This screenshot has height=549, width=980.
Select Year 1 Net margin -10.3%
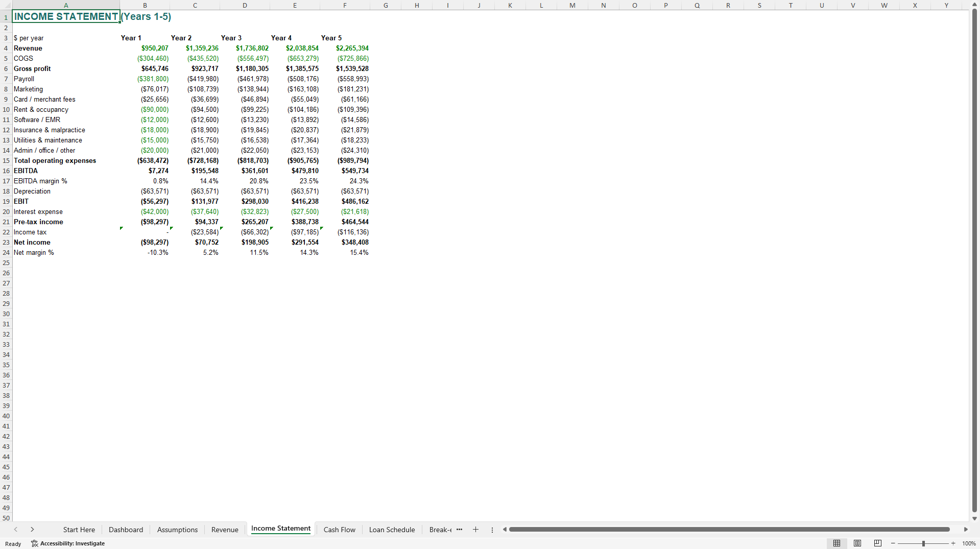tap(145, 252)
